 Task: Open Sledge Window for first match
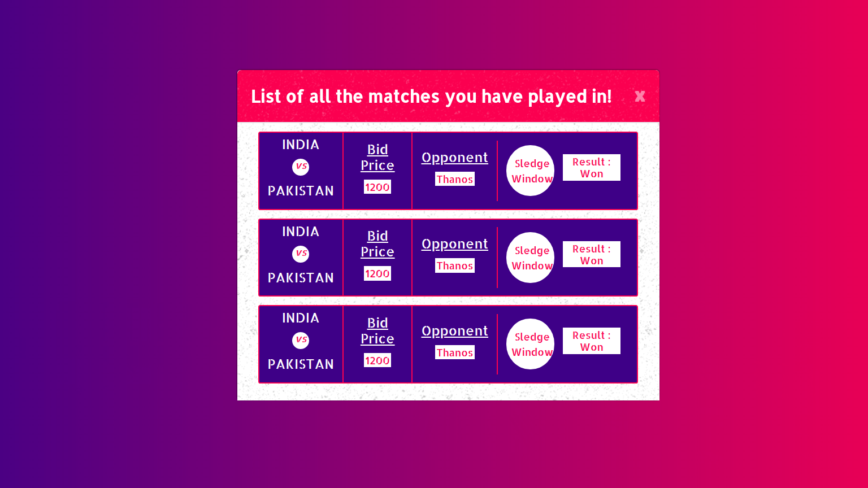531,171
